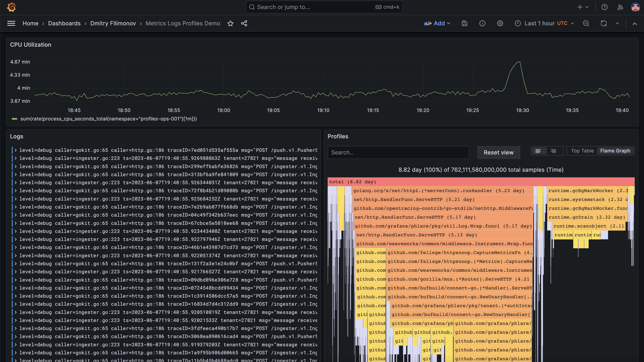The width and height of the screenshot is (644, 362).
Task: Open the help menu question mark icon
Action: (x=605, y=7)
